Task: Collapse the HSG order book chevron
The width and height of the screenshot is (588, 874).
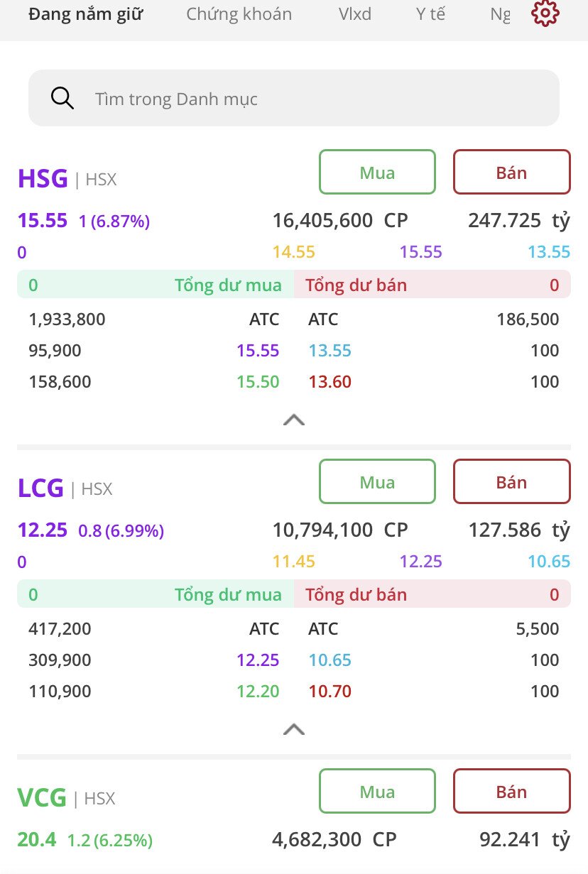Action: 294,420
